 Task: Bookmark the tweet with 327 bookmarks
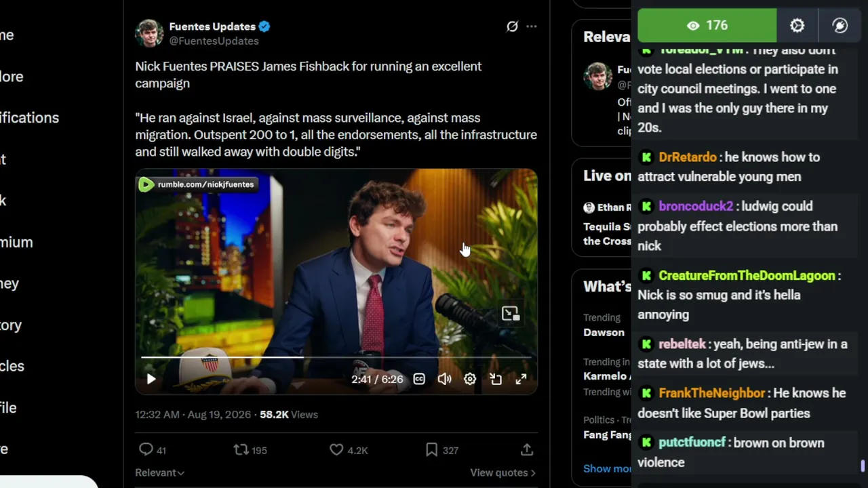[432, 449]
